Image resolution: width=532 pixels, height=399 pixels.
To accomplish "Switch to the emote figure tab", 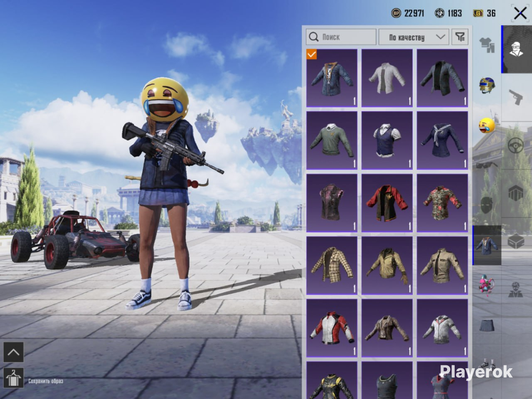I will (516, 290).
